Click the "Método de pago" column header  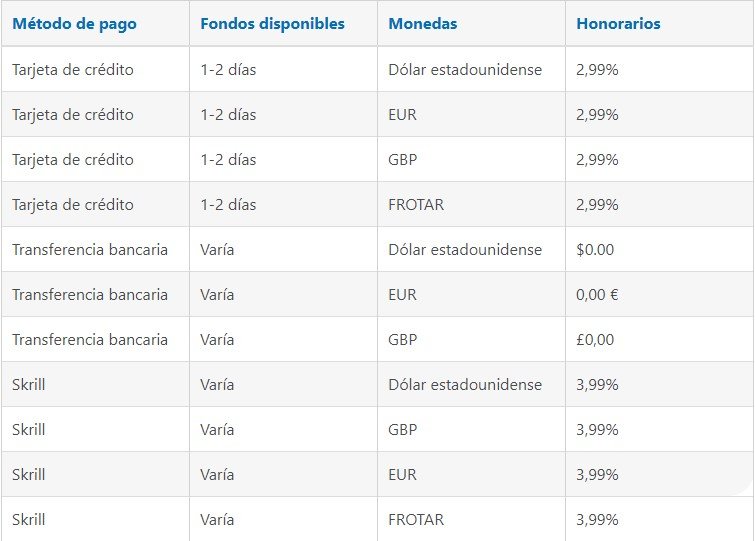(75, 24)
